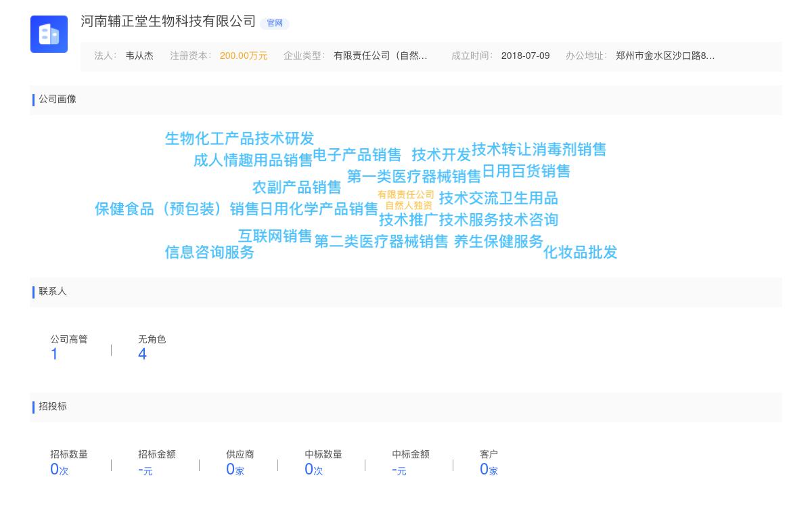Click 中标金额 value -元
Screen dimensions: 812x509
pos(399,470)
